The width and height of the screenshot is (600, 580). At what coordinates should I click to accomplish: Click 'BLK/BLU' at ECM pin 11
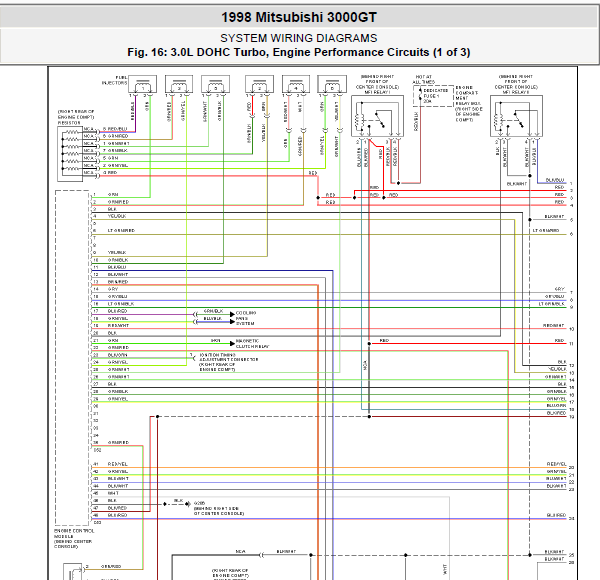[x=117, y=267]
